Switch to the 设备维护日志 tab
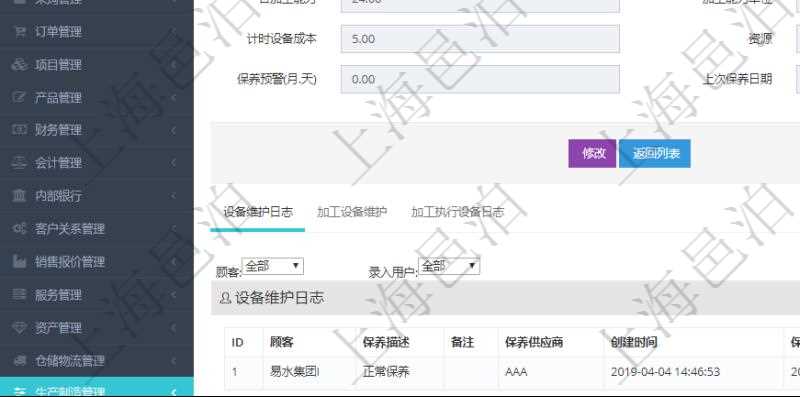 point(258,212)
